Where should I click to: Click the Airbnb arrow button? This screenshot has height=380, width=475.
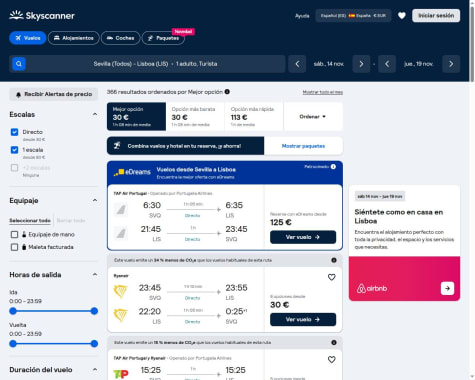coord(447,288)
